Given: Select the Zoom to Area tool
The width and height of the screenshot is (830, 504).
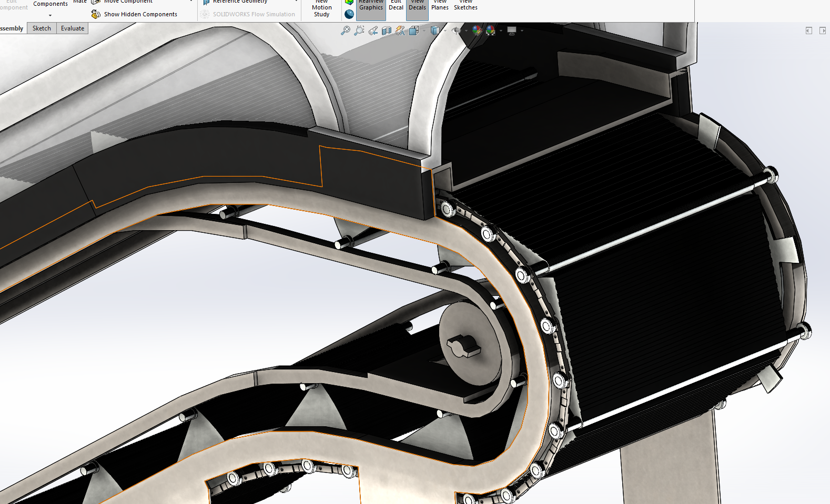Looking at the screenshot, I should click(359, 30).
